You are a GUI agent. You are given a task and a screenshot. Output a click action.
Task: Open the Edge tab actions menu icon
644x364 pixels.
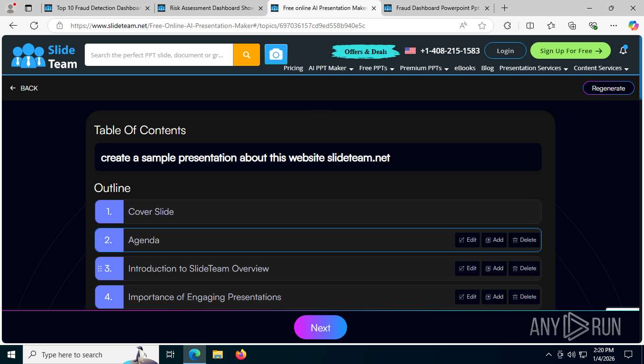pos(28,8)
